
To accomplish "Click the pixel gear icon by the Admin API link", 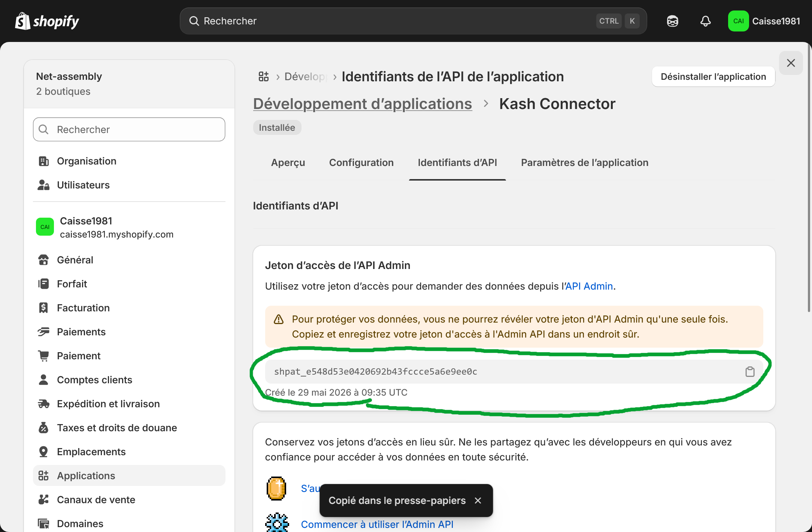I will 277,523.
